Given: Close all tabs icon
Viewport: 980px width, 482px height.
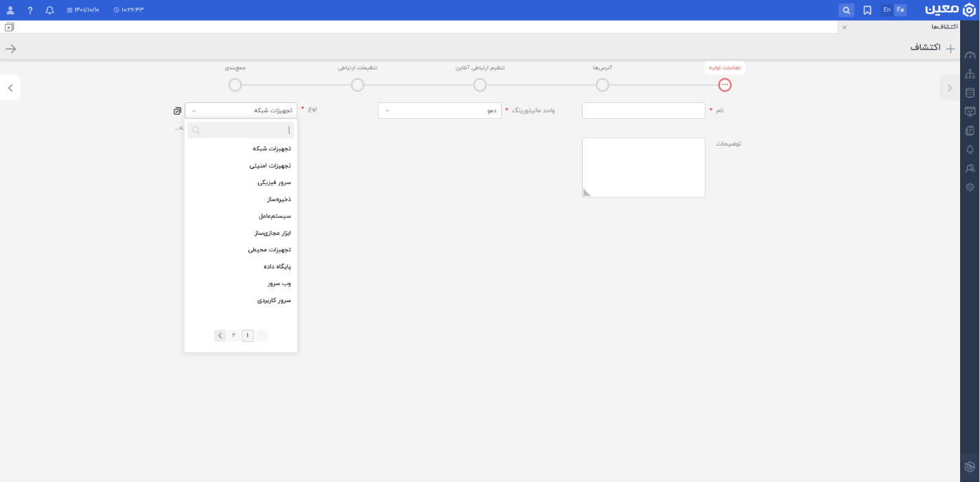Looking at the screenshot, I should point(9,27).
